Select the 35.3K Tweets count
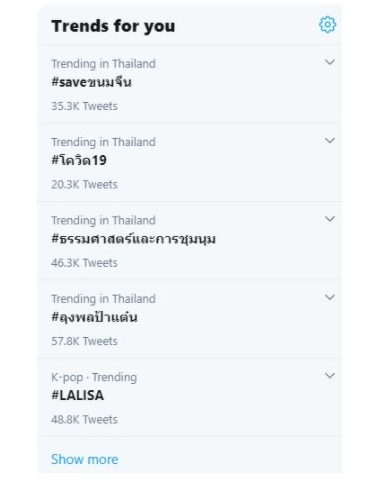The height and width of the screenshot is (480, 392). [x=84, y=106]
